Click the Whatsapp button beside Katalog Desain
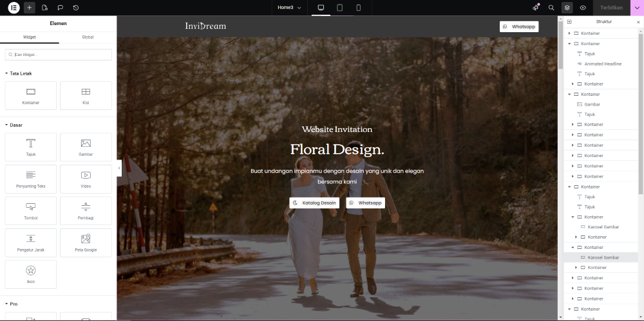The image size is (644, 321). pyautogui.click(x=366, y=203)
